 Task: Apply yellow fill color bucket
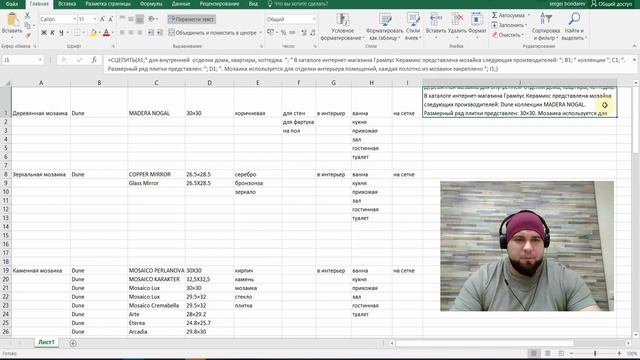[93, 33]
